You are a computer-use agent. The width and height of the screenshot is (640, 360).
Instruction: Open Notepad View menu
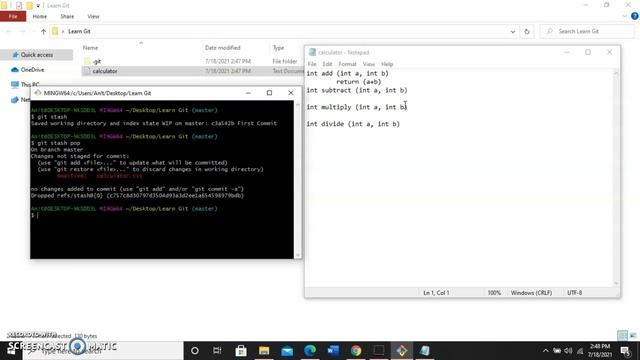click(x=369, y=64)
